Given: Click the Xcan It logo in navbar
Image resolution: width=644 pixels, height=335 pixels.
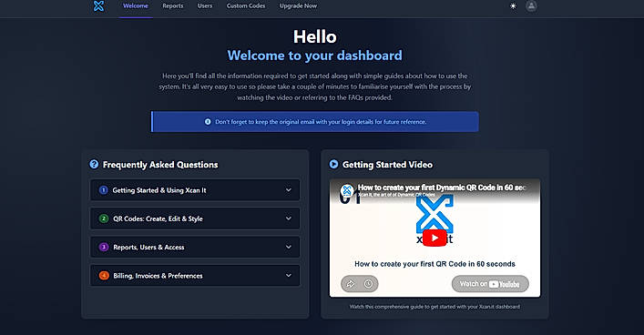Looking at the screenshot, I should coord(98,5).
